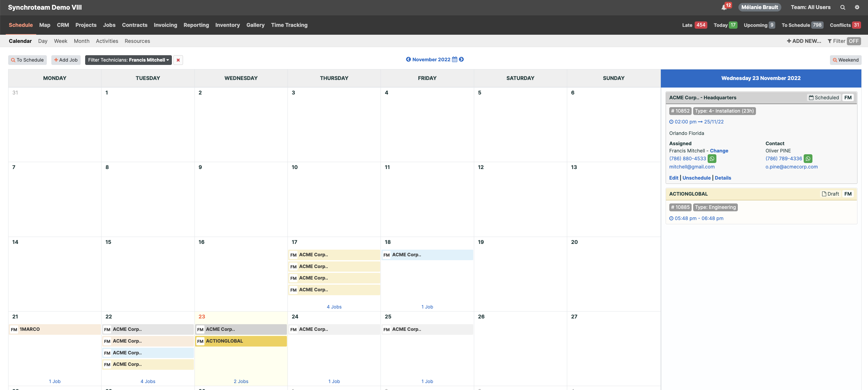Click mitchell@gmail.com email link
Viewport: 868px width, 390px height.
pyautogui.click(x=692, y=167)
